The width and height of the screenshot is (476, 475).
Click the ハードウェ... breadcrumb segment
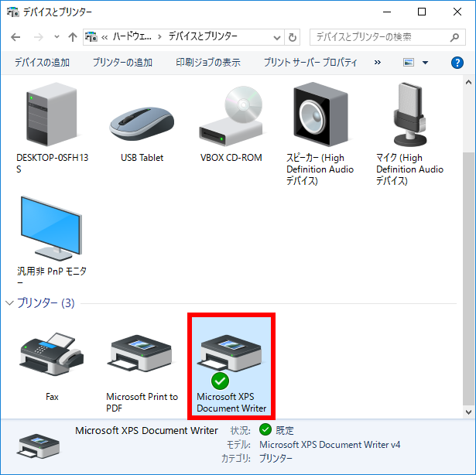click(132, 37)
